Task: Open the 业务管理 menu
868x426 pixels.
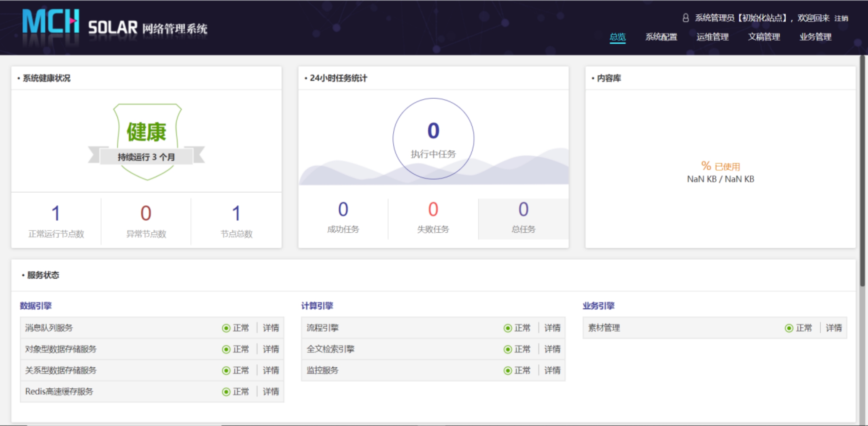Action: 815,37
